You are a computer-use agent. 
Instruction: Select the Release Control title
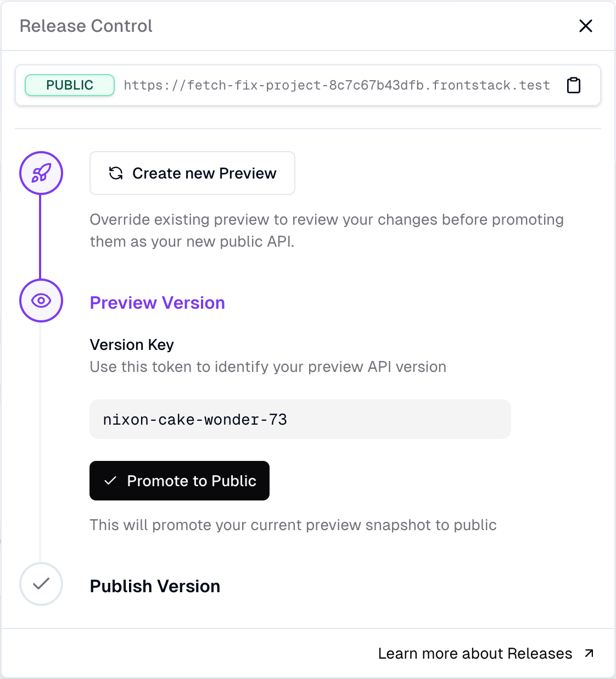pos(86,25)
